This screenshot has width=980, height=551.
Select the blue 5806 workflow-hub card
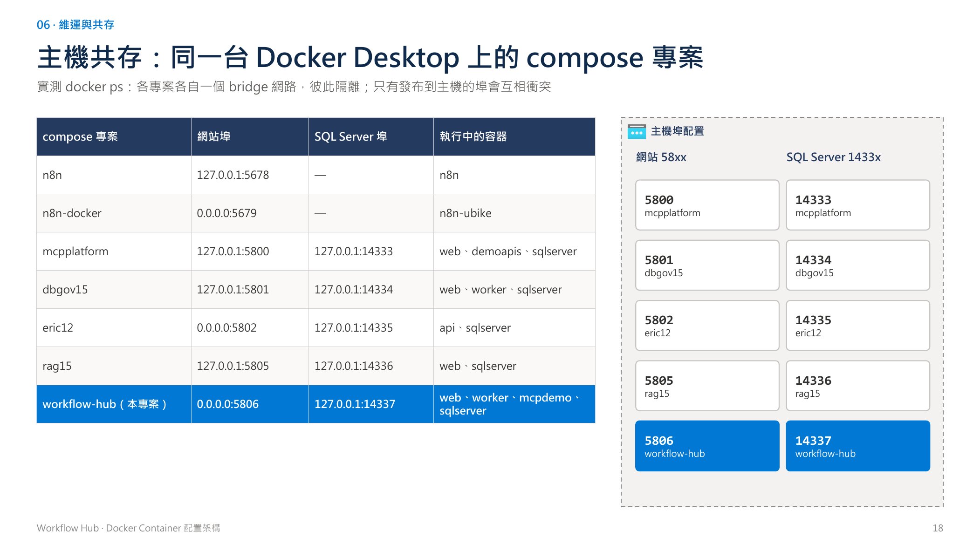pos(707,446)
